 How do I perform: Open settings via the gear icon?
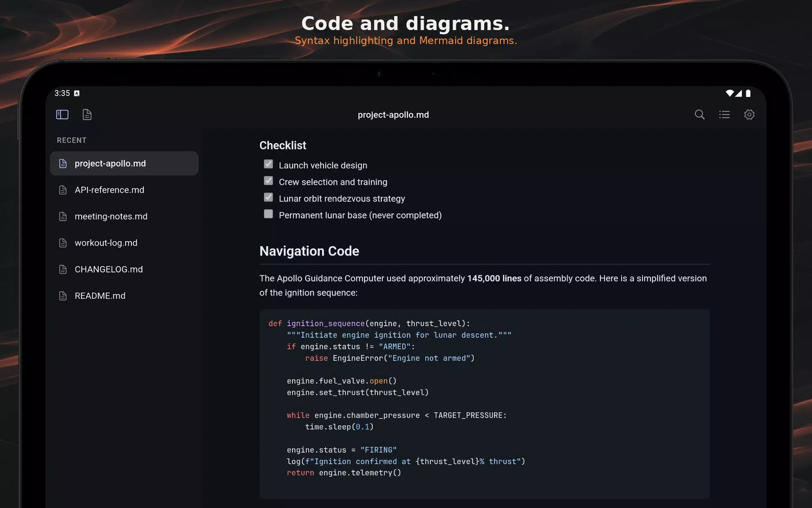[x=749, y=115]
